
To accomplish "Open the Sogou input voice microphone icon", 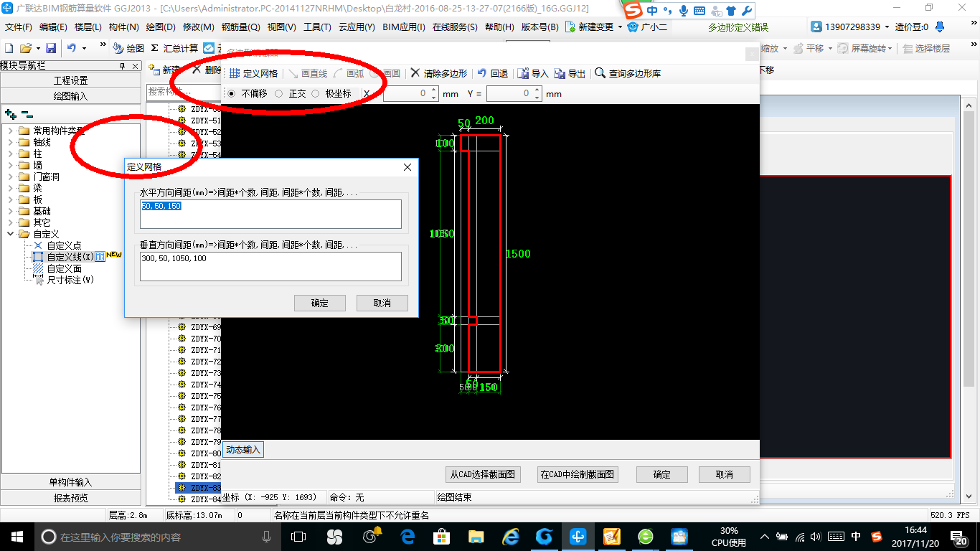I will pos(683,11).
